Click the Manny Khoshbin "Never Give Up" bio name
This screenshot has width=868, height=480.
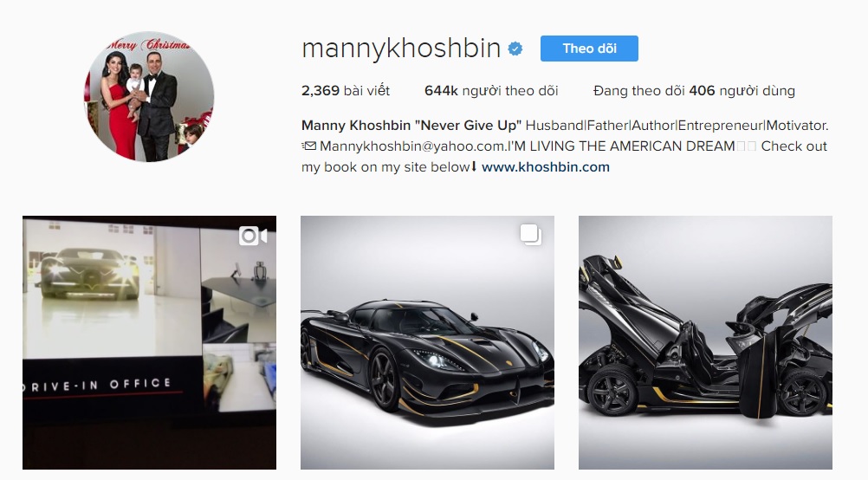[411, 126]
